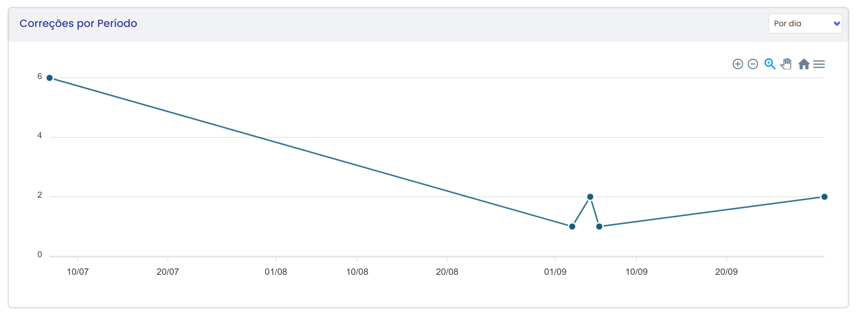Viewport: 868px width, 316px height.
Task: Open the chart hamburger menu
Action: (x=819, y=64)
